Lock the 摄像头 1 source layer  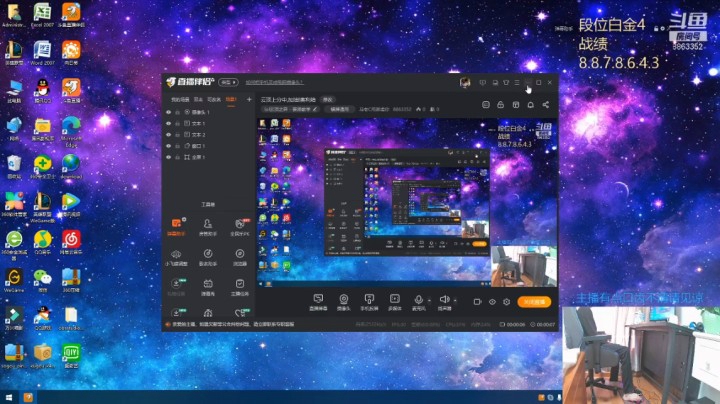[178, 112]
